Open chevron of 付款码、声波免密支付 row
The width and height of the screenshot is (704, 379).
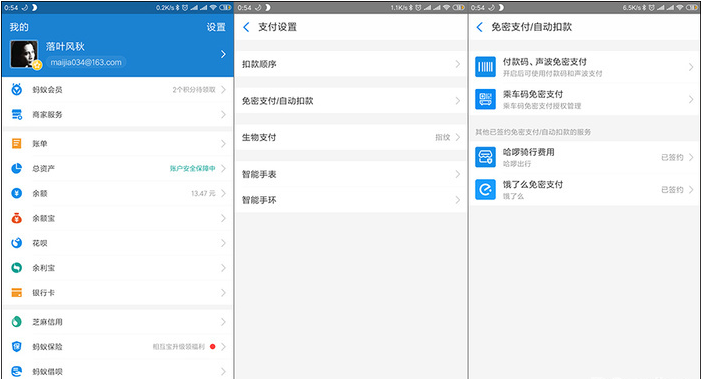point(691,67)
